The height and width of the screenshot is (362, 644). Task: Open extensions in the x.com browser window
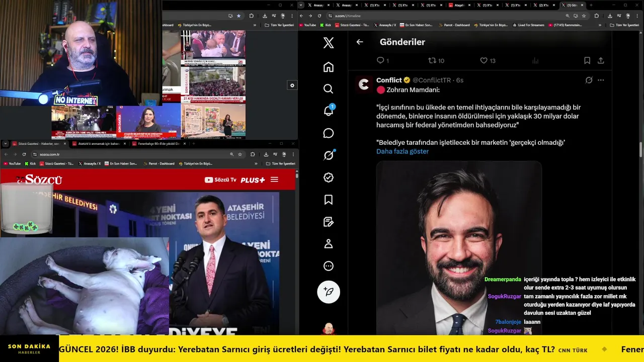tap(597, 16)
